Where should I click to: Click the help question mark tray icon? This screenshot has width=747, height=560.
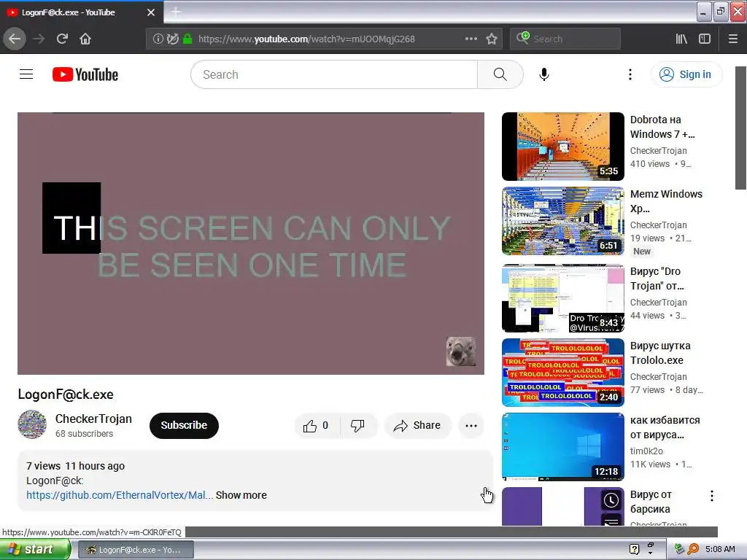634,549
